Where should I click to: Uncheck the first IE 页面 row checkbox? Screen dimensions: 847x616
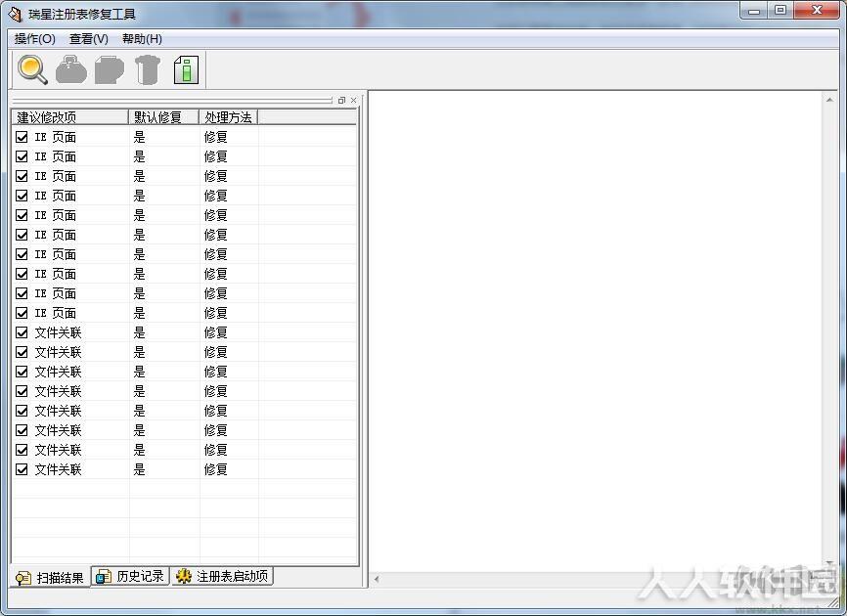tap(22, 137)
